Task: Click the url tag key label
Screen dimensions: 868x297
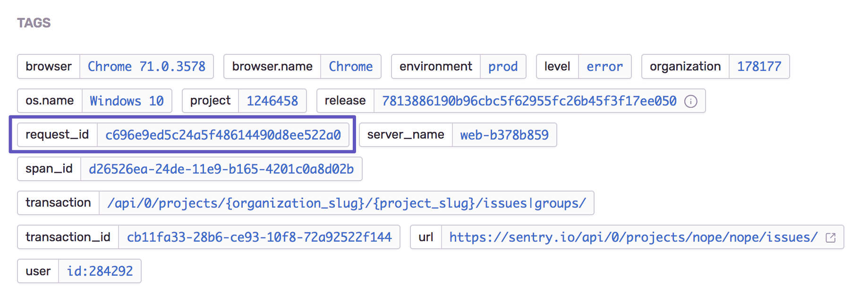Action: (426, 237)
